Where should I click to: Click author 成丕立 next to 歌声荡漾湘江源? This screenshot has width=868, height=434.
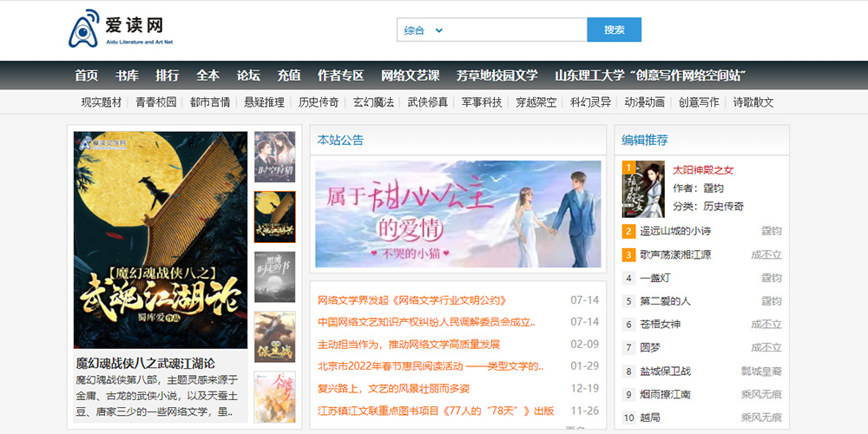pyautogui.click(x=766, y=254)
